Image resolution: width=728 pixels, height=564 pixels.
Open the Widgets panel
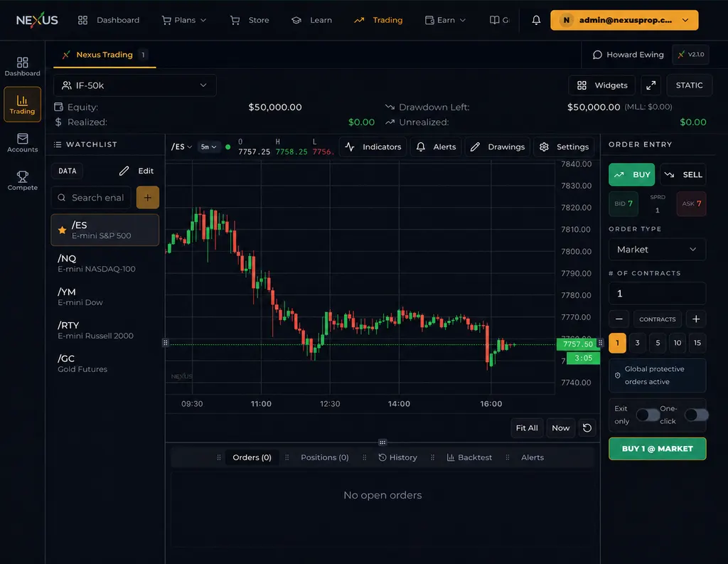click(x=602, y=85)
